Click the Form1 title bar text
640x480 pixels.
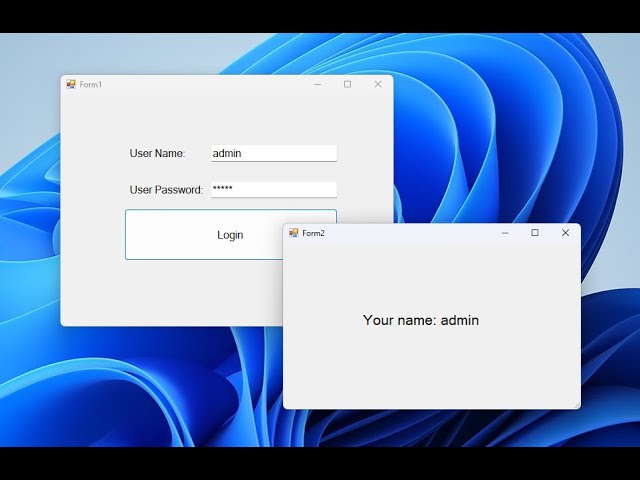[x=91, y=84]
